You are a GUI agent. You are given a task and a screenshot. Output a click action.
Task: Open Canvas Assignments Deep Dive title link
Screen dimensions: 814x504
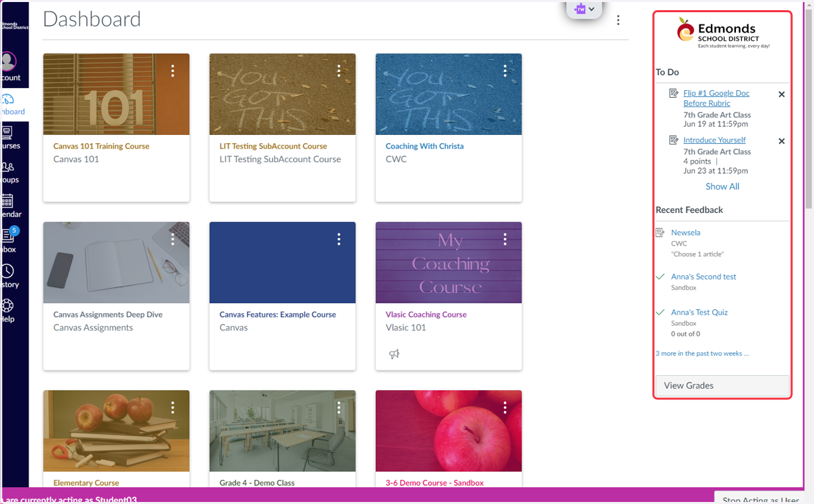[108, 314]
